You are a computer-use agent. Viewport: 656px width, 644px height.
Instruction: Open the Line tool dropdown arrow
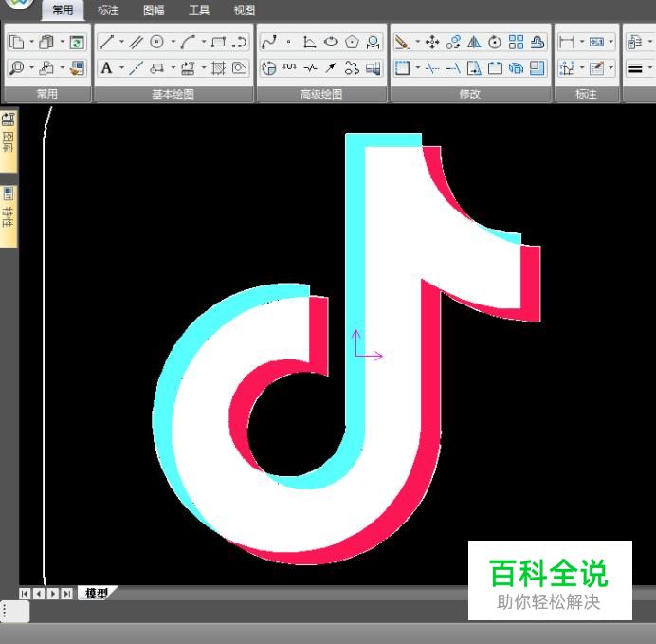121,42
